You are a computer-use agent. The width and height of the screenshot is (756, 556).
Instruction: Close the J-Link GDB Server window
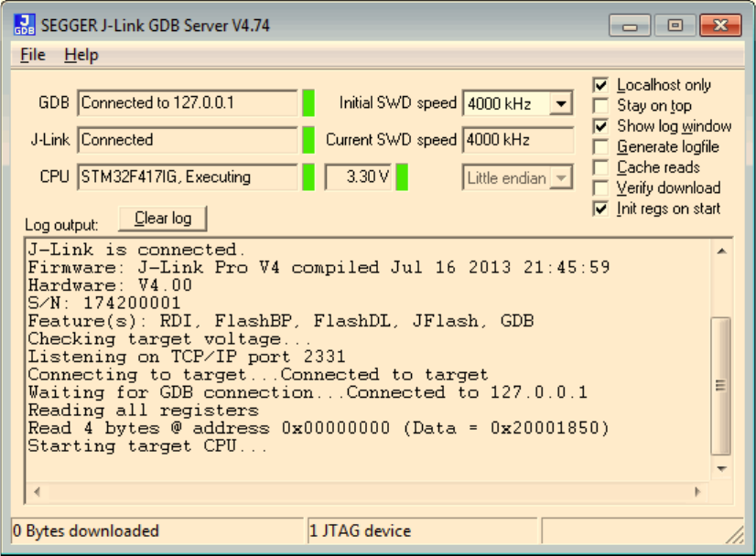pos(720,26)
